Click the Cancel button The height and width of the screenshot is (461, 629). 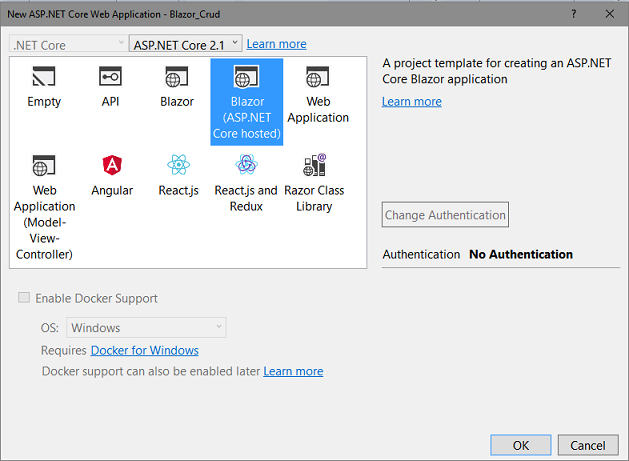[x=588, y=445]
